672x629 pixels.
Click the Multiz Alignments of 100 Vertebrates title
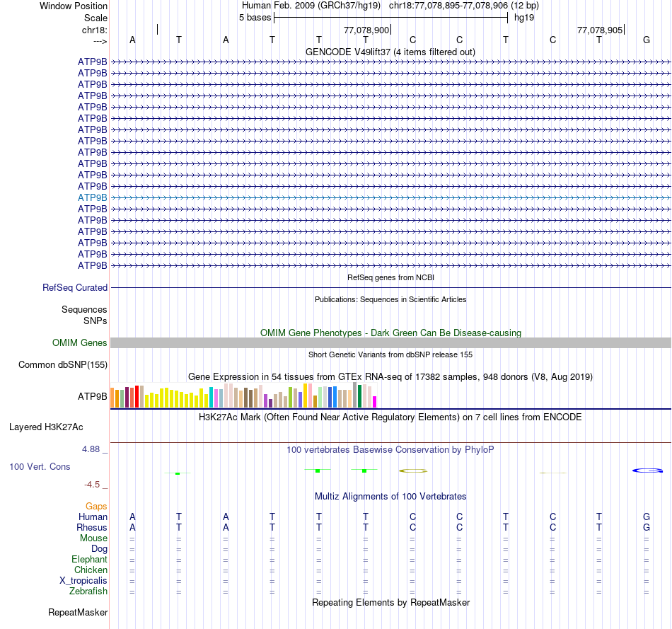[x=390, y=497]
